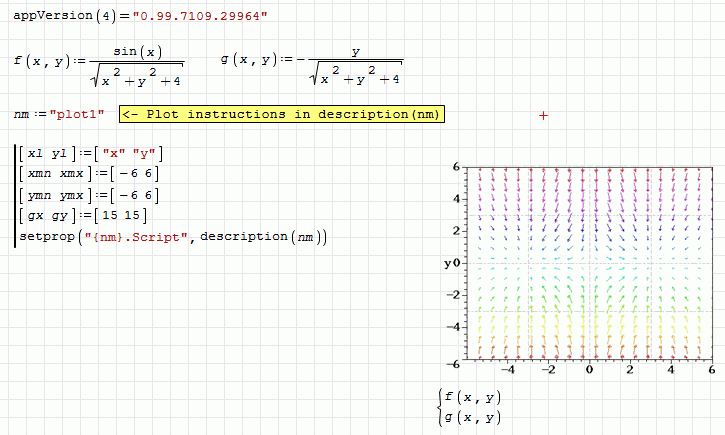725x435 pixels.
Task: Click the [xl yl] axis label assignment
Action: [45, 153]
